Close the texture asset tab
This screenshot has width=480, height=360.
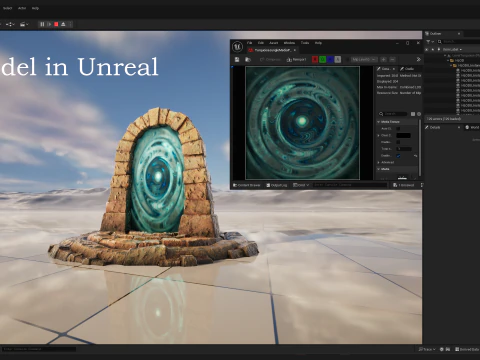pos(295,50)
